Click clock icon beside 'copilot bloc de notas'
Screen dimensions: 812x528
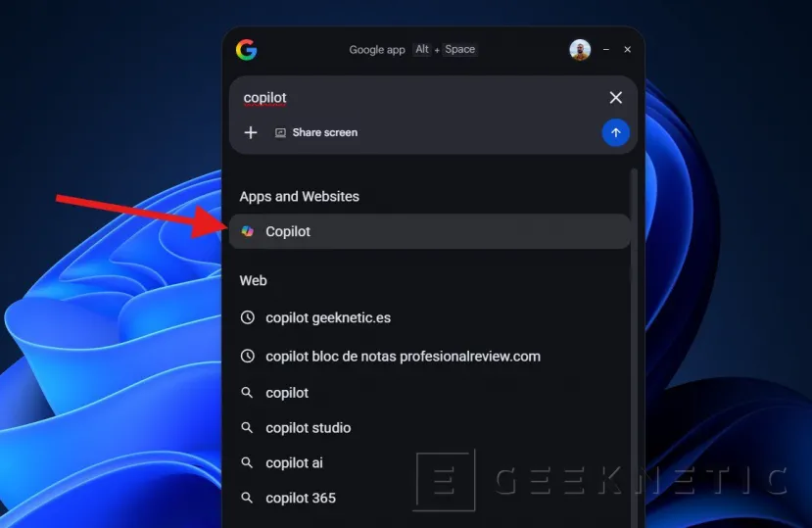(x=248, y=357)
